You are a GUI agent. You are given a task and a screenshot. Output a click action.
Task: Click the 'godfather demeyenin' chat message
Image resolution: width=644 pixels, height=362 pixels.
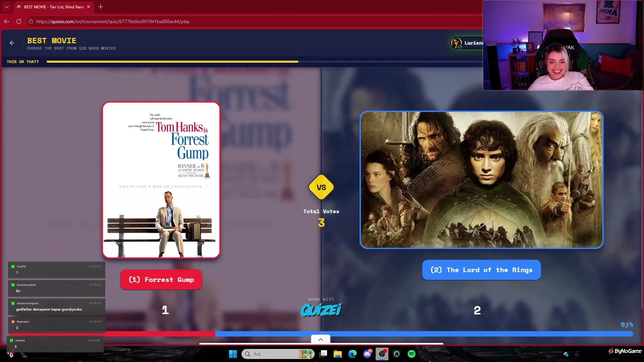(49, 310)
